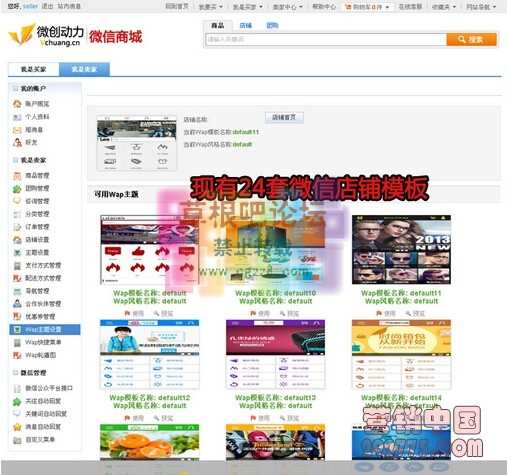The width and height of the screenshot is (507, 475).
Task: Switch to the 团购 search tab
Action: pyautogui.click(x=272, y=26)
